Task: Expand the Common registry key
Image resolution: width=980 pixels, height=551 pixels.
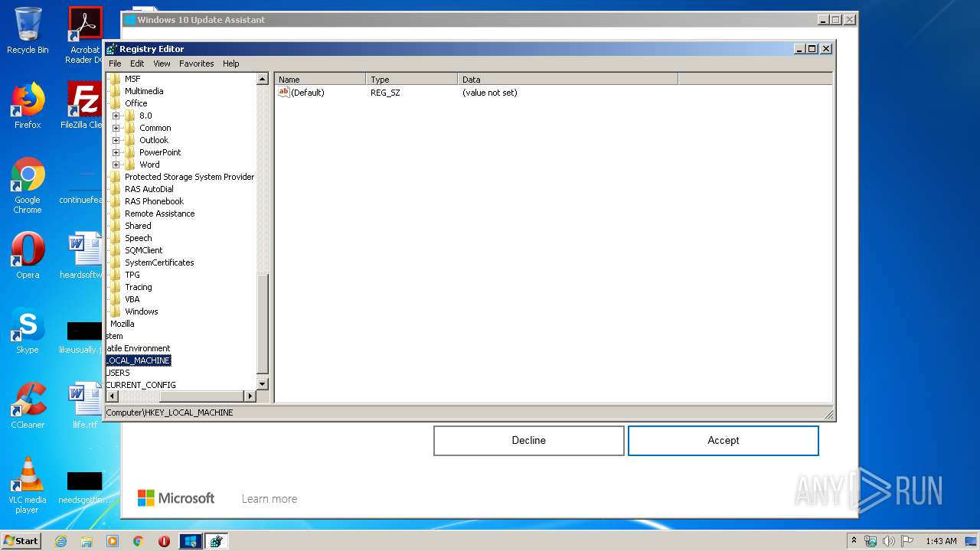Action: tap(116, 128)
